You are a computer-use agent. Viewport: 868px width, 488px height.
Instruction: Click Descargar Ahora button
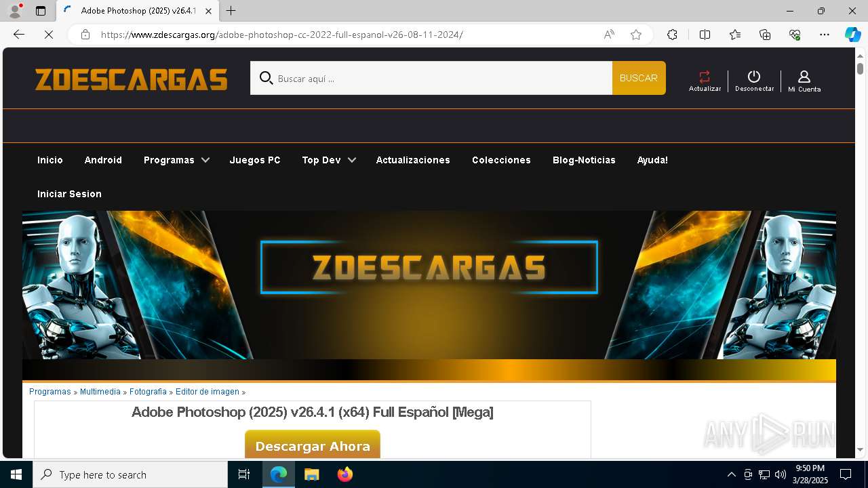pyautogui.click(x=313, y=445)
